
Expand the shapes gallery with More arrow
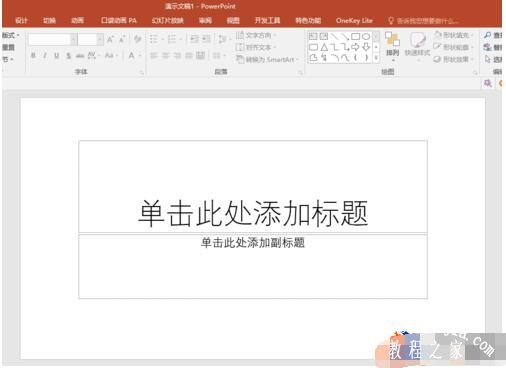tap(376, 58)
